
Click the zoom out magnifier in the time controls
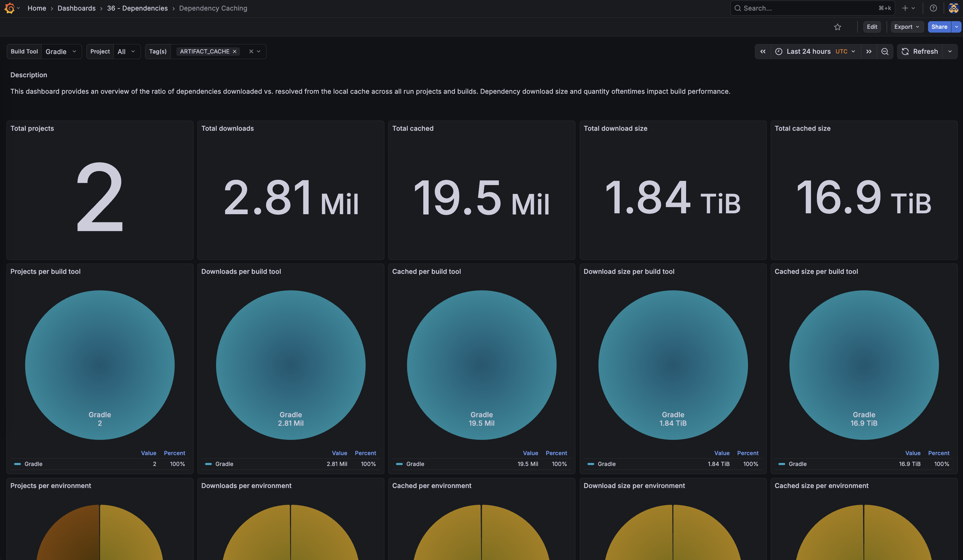885,51
